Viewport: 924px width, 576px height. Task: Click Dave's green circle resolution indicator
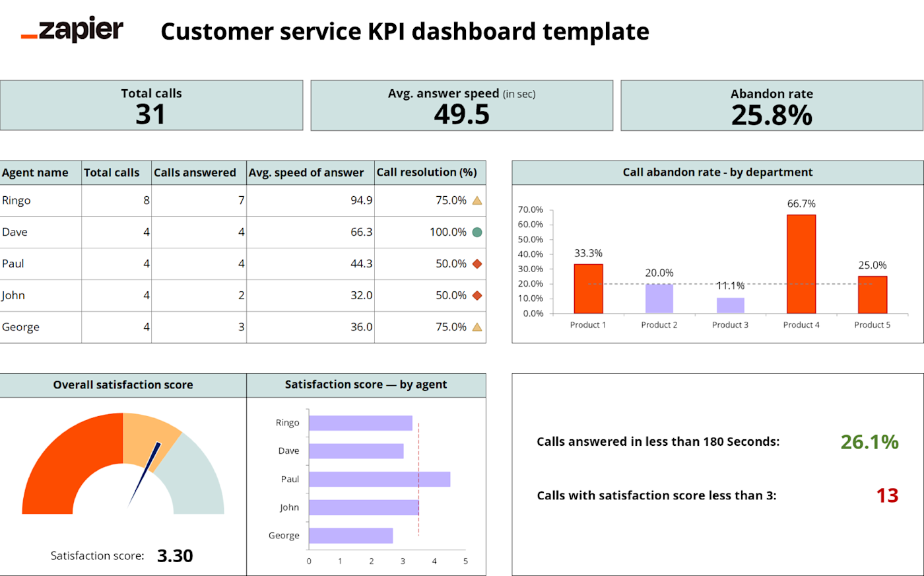(x=477, y=233)
